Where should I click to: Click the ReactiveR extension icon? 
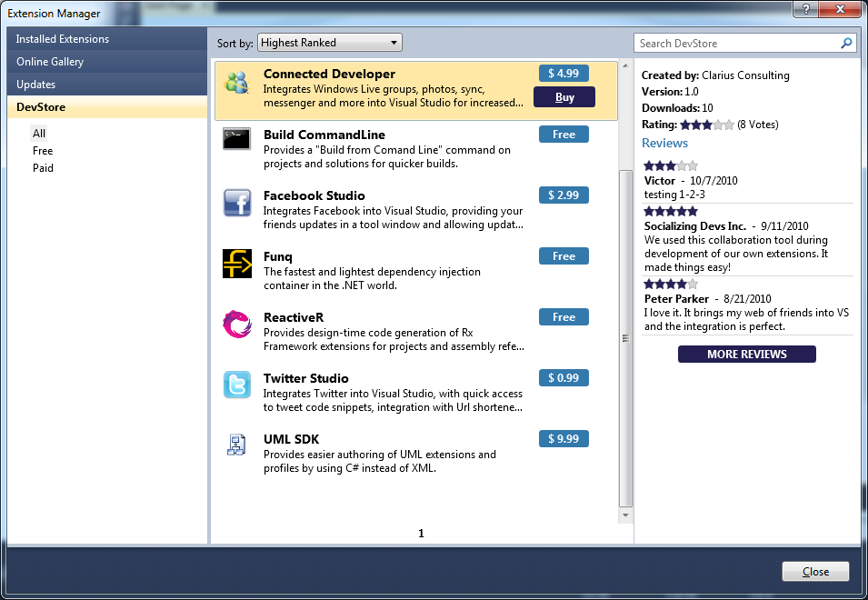click(237, 324)
